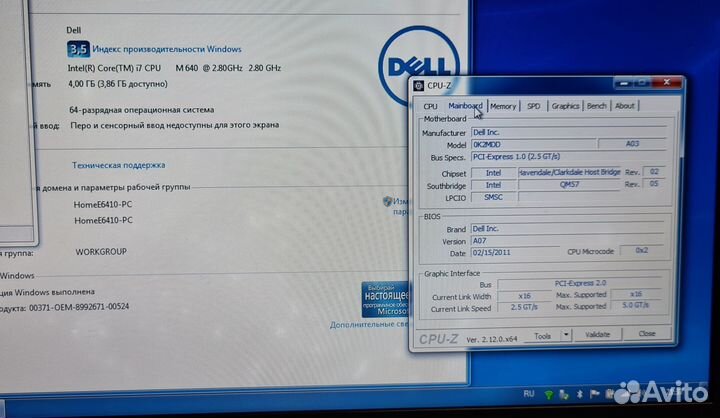Image resolution: width=720 pixels, height=418 pixels.
Task: Click the 3,5 performance score badge
Action: pyautogui.click(x=78, y=49)
